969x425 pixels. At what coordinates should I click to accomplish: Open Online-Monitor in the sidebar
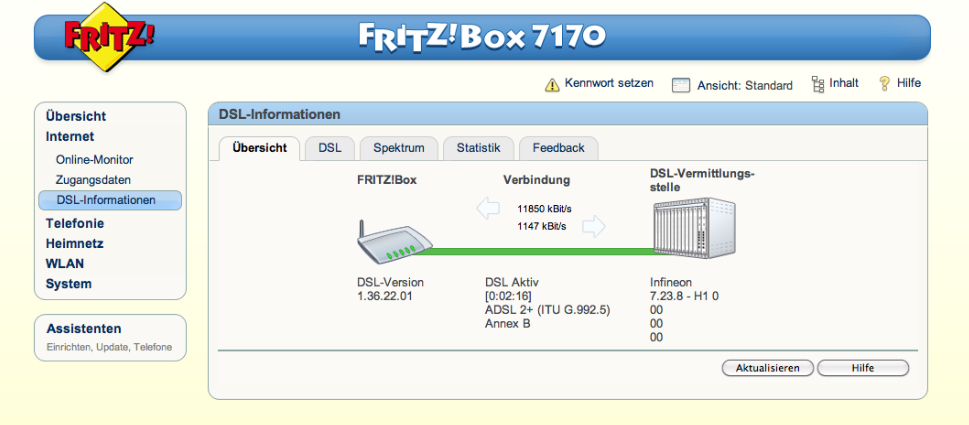coord(95,160)
